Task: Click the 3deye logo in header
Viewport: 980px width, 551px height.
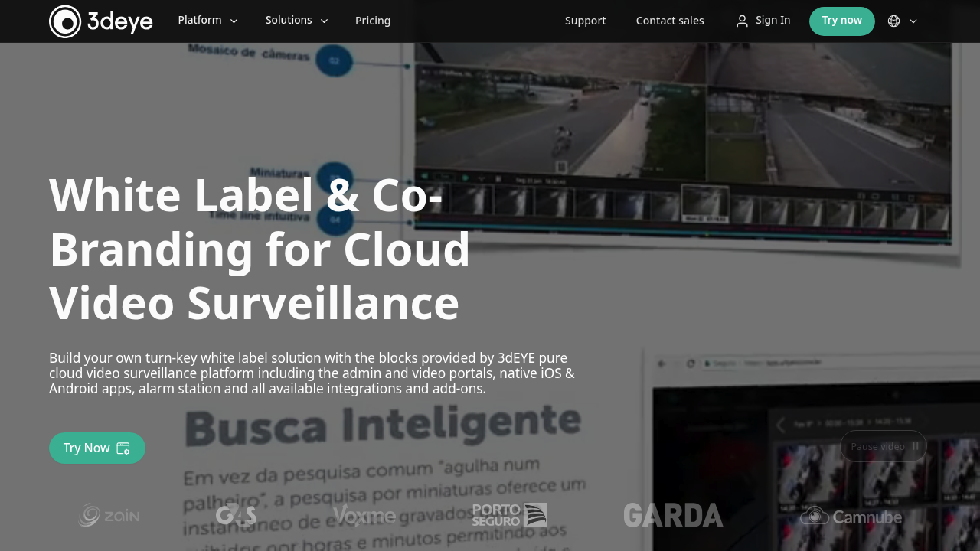Action: 101,21
